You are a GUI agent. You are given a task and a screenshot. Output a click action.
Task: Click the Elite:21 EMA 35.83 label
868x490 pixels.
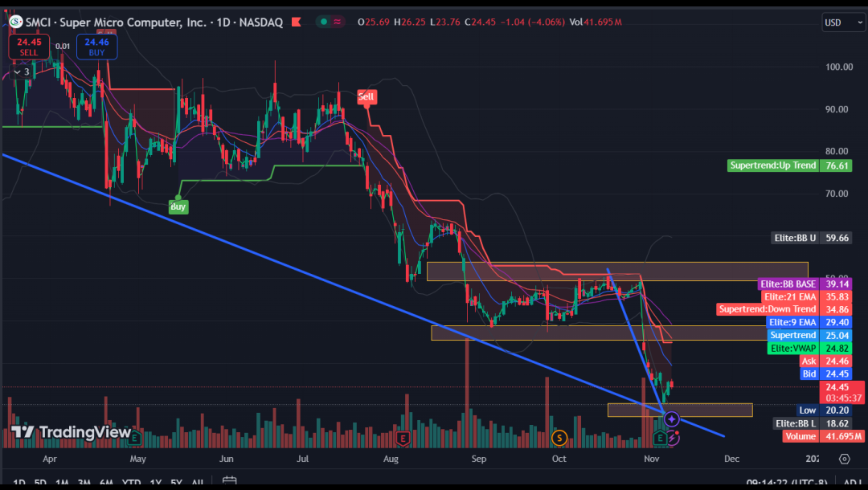(807, 296)
